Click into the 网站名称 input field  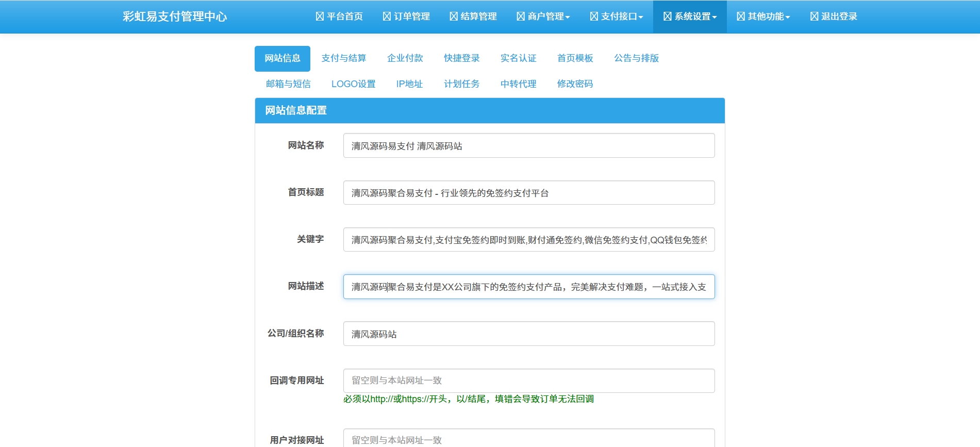528,146
